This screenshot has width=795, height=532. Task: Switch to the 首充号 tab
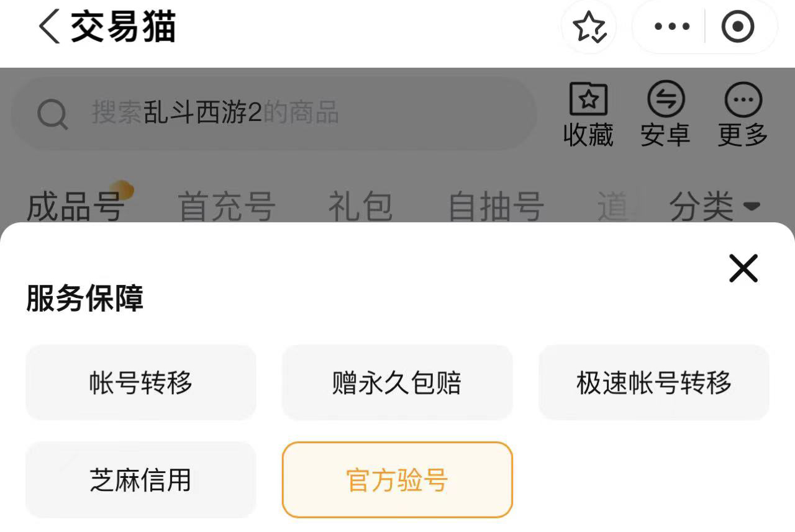pos(227,206)
